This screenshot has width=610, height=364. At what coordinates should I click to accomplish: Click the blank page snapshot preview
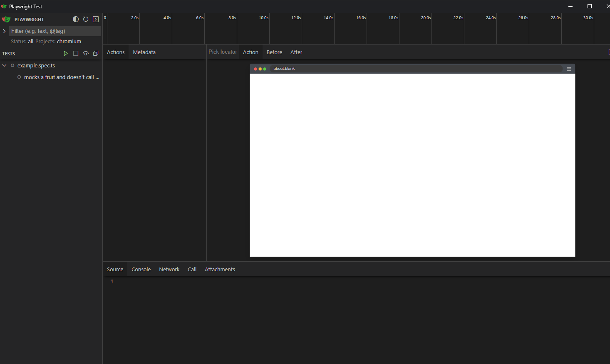click(412, 165)
